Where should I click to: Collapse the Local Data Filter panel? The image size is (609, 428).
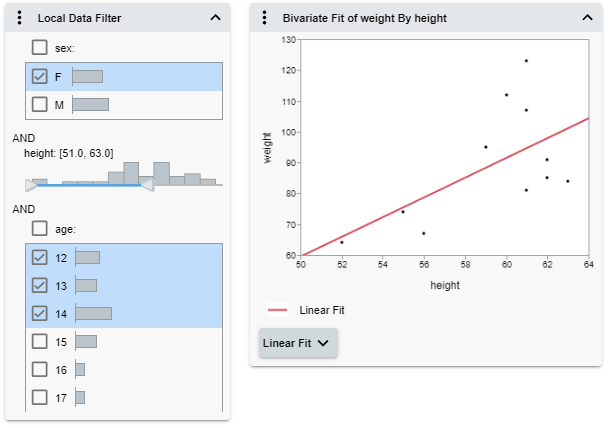point(215,17)
